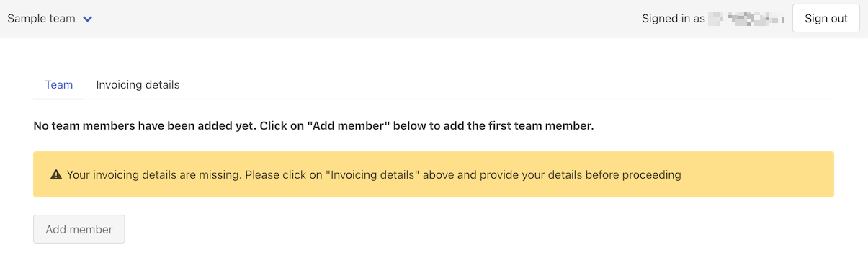Click the warning triangle icon in banner
The height and width of the screenshot is (268, 868).
(x=56, y=174)
